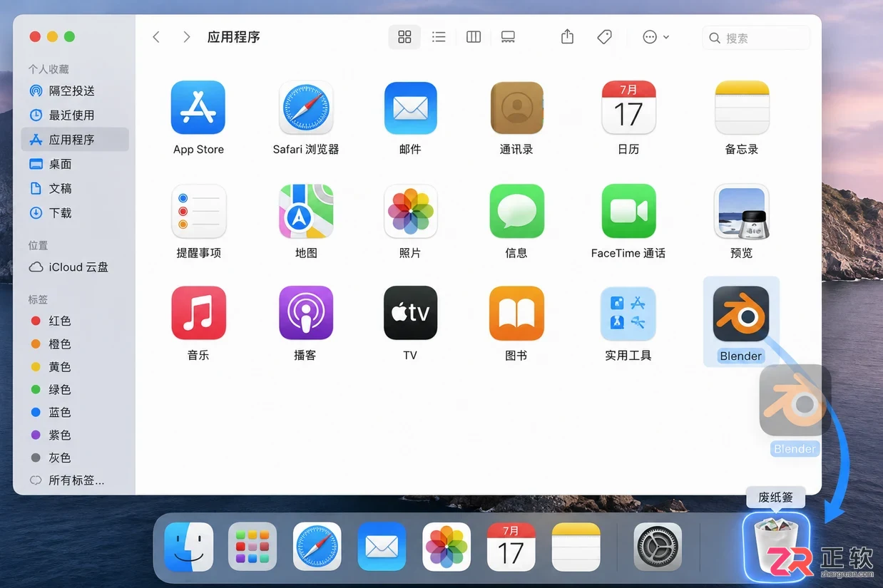Image resolution: width=883 pixels, height=588 pixels.
Task: Open System Preferences from the Dock
Action: (658, 547)
